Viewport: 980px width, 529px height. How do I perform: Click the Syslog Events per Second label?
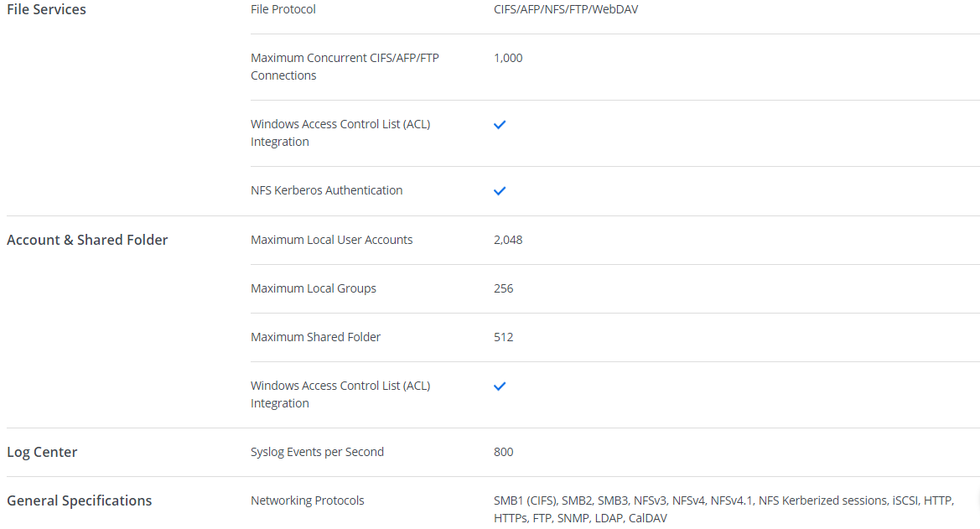coord(317,452)
